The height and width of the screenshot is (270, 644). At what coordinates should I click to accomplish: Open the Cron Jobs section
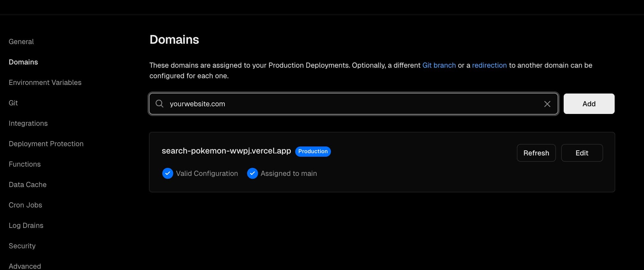click(x=25, y=205)
